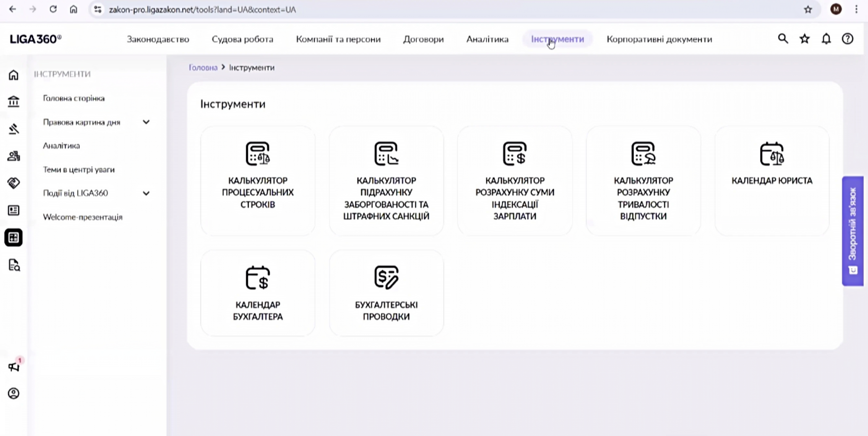This screenshot has height=436, width=868.
Task: Click the home icon in left sidebar
Action: [x=13, y=75]
